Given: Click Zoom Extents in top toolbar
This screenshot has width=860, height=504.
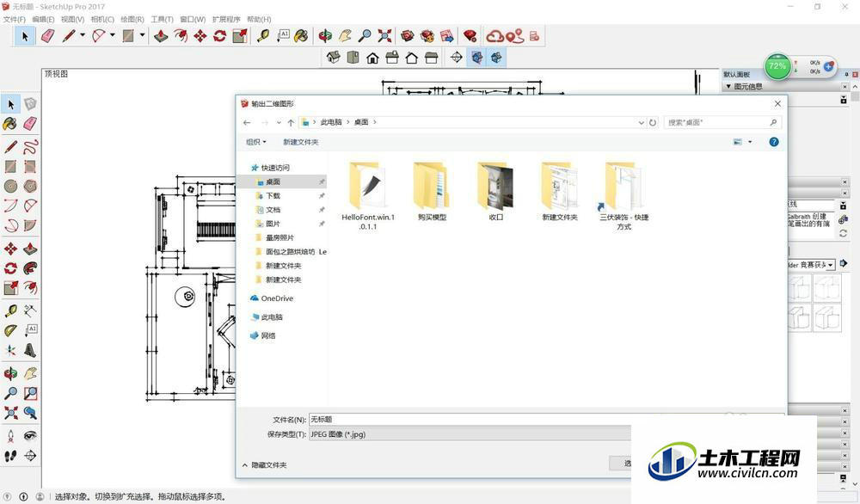Looking at the screenshot, I should 384,36.
